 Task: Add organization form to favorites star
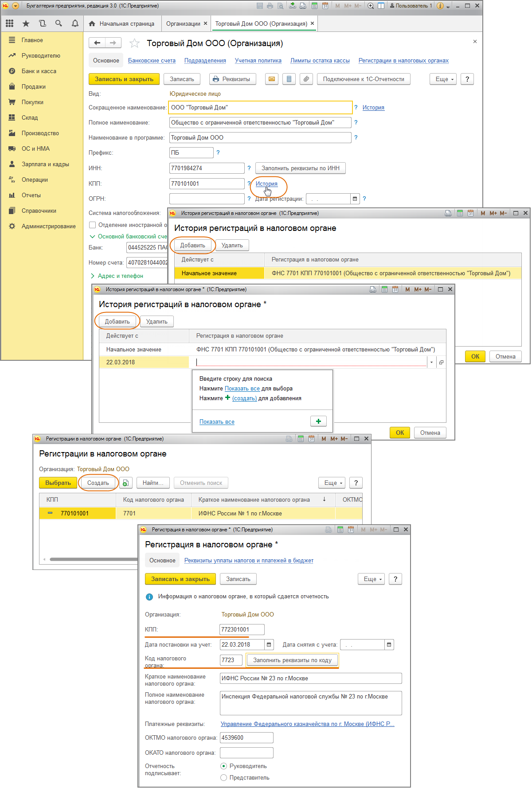click(134, 43)
